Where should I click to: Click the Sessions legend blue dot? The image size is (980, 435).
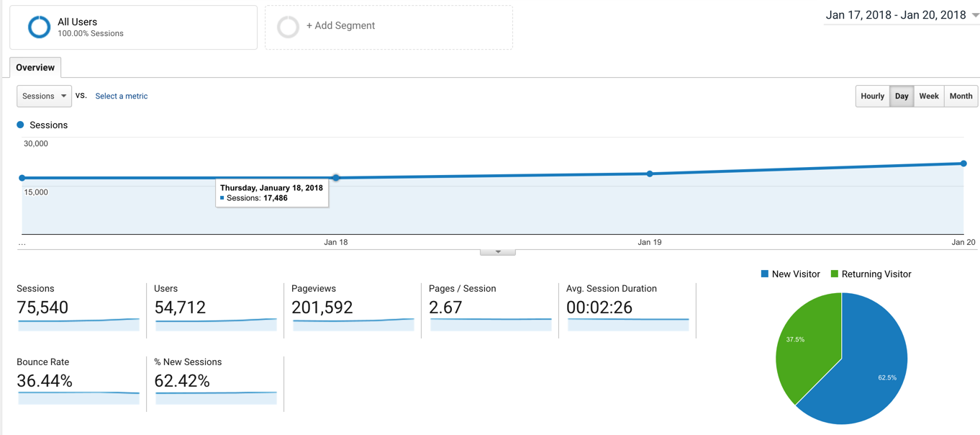(20, 125)
